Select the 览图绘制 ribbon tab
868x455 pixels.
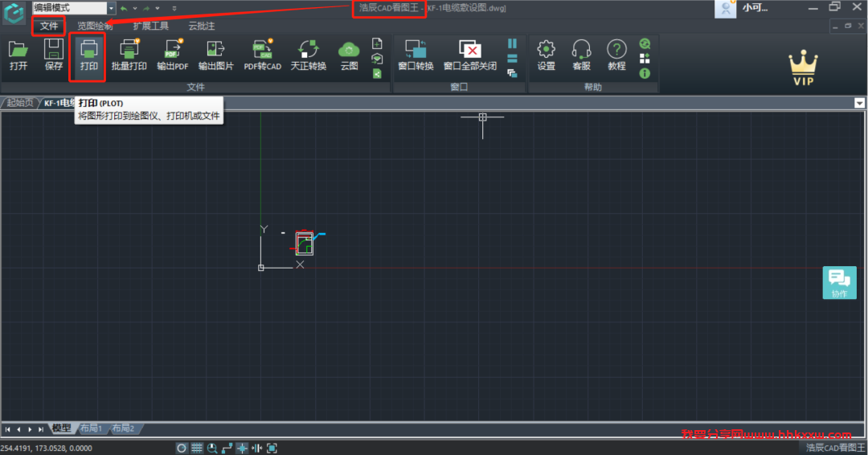(x=95, y=26)
